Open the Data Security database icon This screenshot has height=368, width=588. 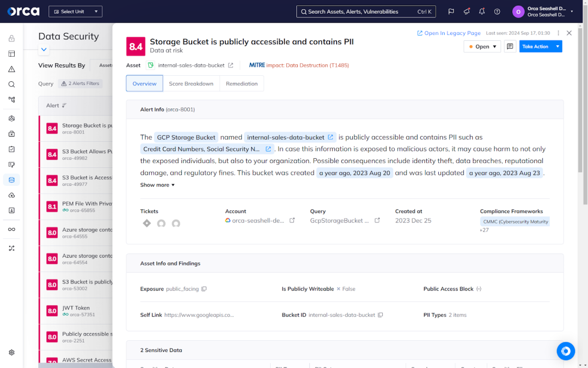click(x=11, y=180)
